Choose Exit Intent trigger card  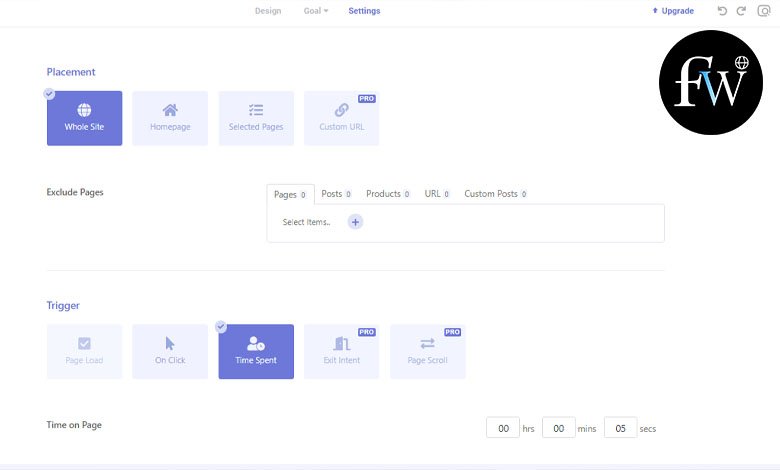(x=342, y=352)
